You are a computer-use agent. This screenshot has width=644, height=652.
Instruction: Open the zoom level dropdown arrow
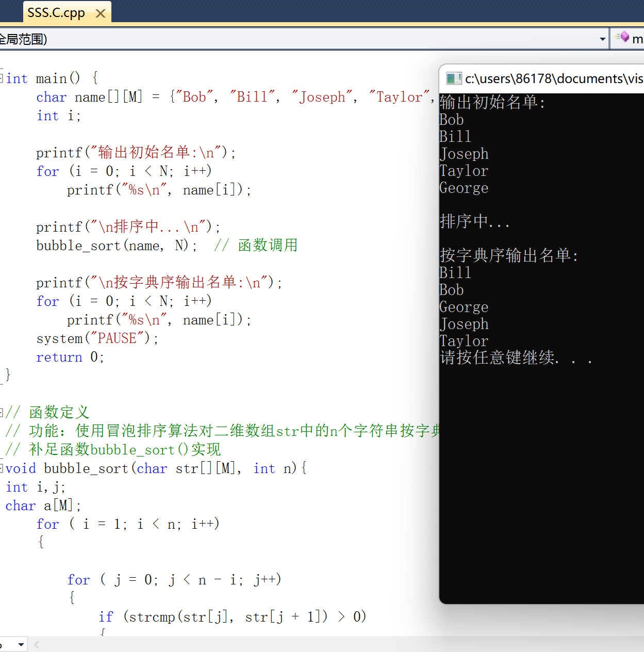(21, 644)
